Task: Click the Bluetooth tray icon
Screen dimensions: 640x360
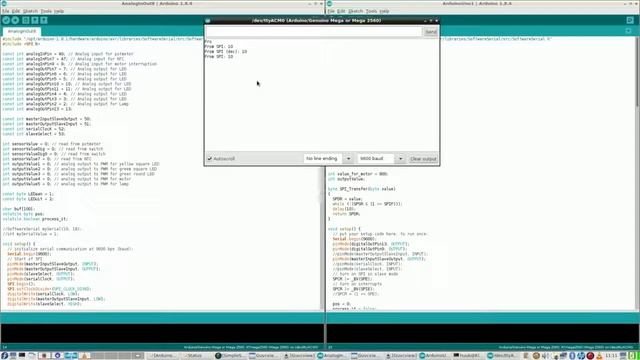Action: pos(572,356)
